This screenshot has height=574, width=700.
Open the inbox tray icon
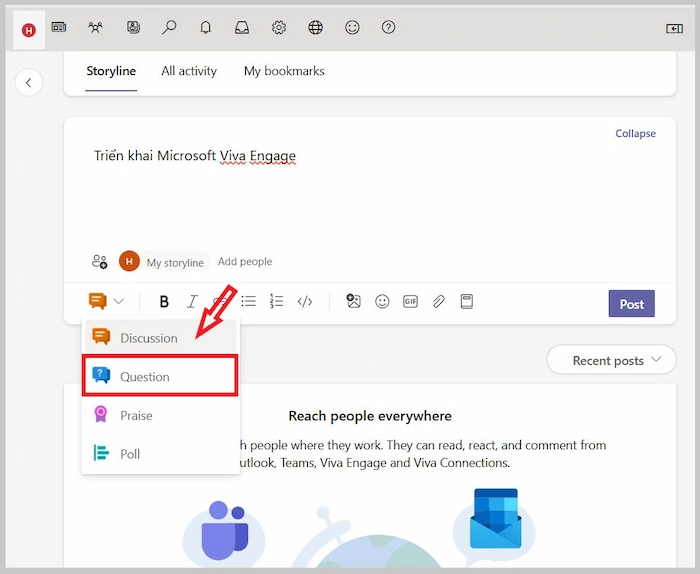(x=242, y=28)
